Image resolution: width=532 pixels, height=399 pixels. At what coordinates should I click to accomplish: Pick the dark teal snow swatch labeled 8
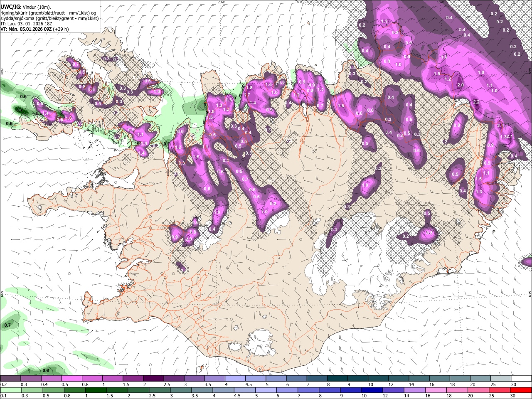(x=337, y=379)
